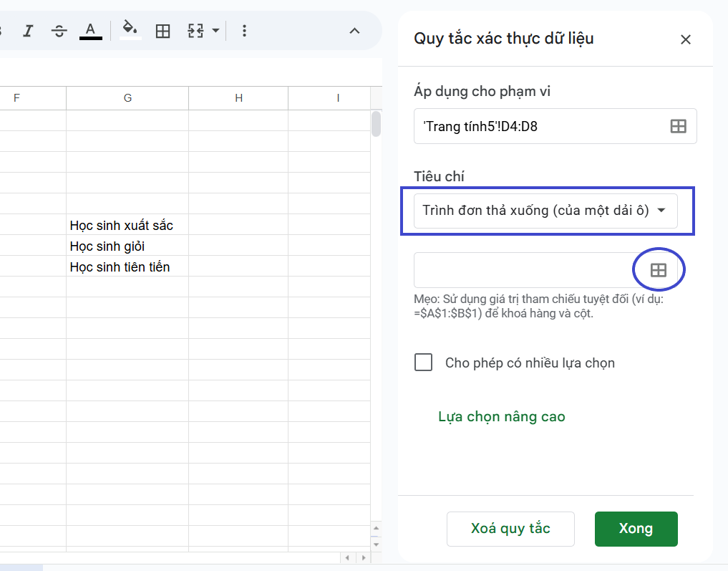This screenshot has width=728, height=571.
Task: Click 'Xoá quy tắc' to delete the rule
Action: pos(510,529)
